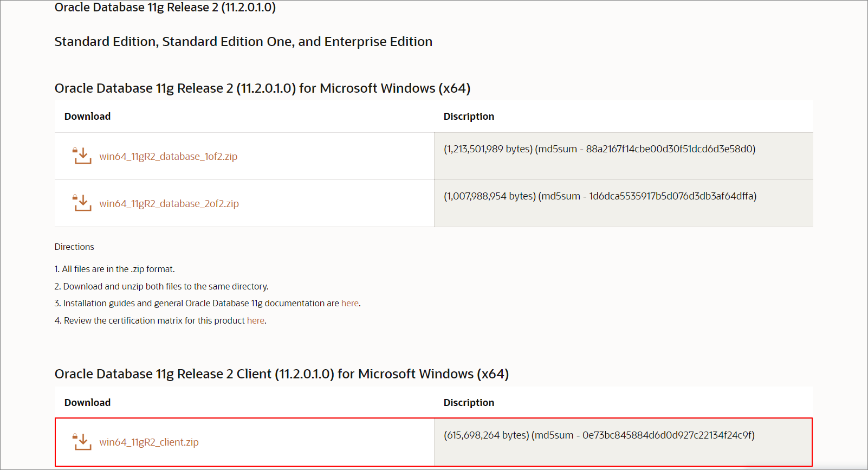Click top heading 'Oracle Database 11g Release 2 (11.2.0.1.0)'
This screenshot has height=470, width=868.
click(x=165, y=8)
